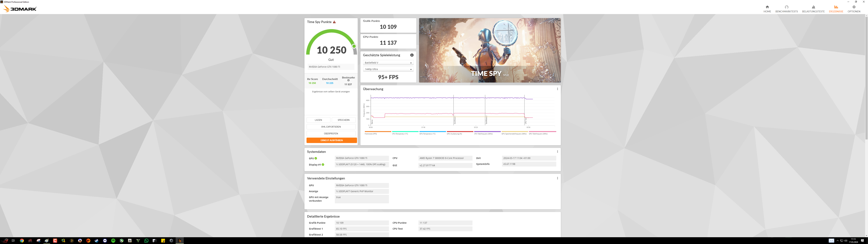Go to the HOME tab
This screenshot has width=868, height=244.
(767, 9)
